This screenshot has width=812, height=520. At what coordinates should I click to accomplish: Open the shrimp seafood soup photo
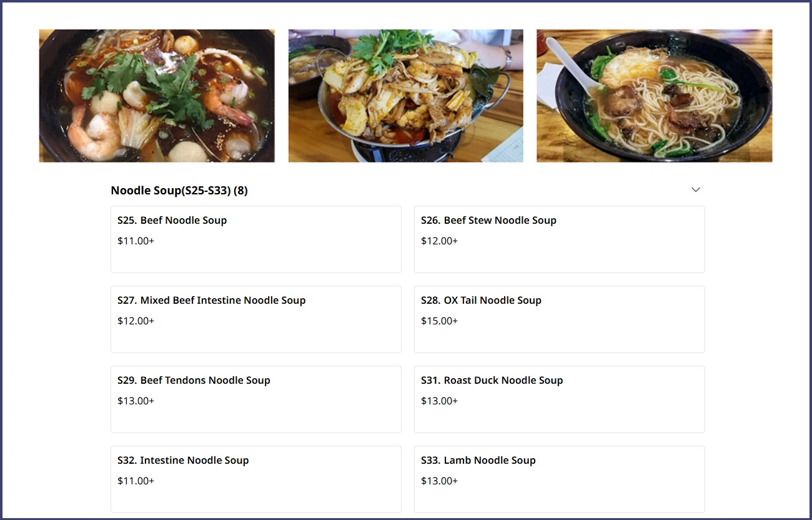[157, 96]
